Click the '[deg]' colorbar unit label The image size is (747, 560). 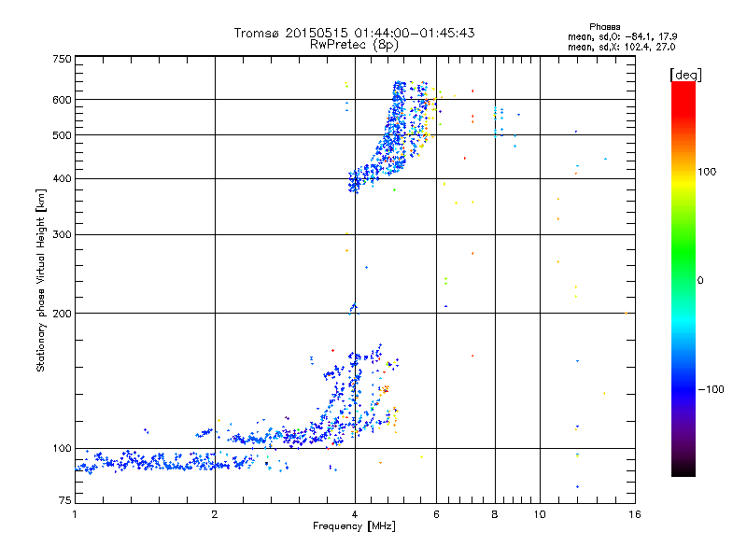tap(685, 75)
